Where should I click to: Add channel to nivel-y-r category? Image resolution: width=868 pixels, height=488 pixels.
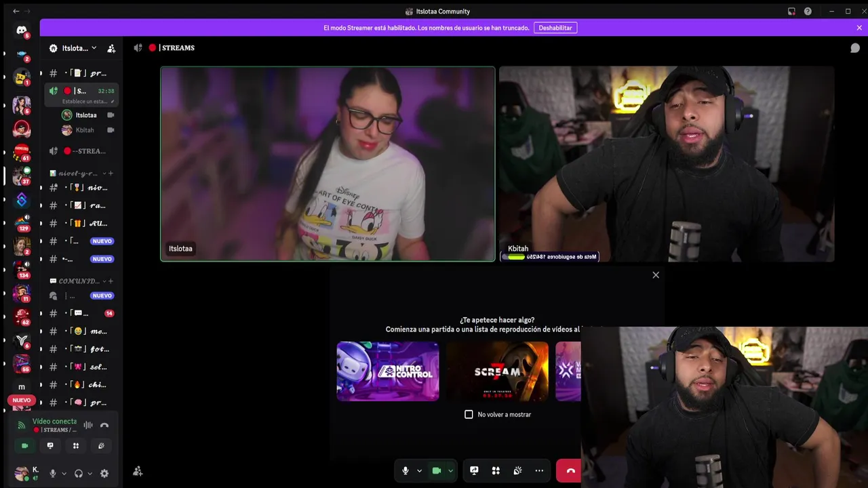[x=111, y=174]
